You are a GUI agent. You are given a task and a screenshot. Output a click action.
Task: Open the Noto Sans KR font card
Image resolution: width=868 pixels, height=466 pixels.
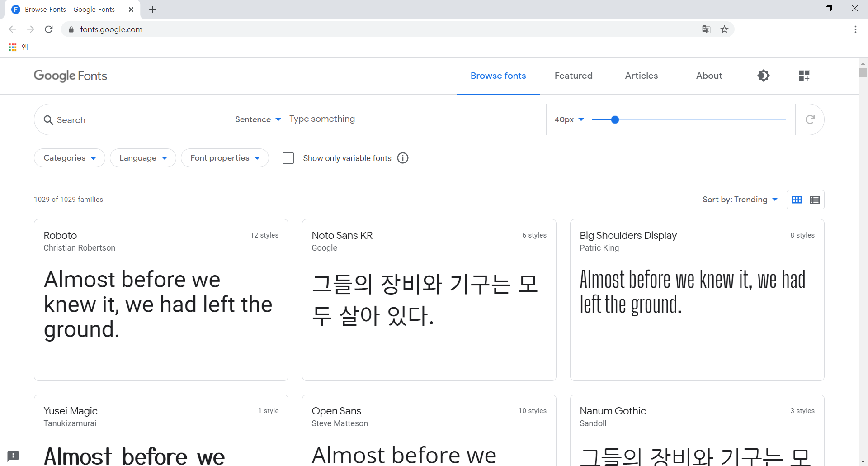coord(429,300)
